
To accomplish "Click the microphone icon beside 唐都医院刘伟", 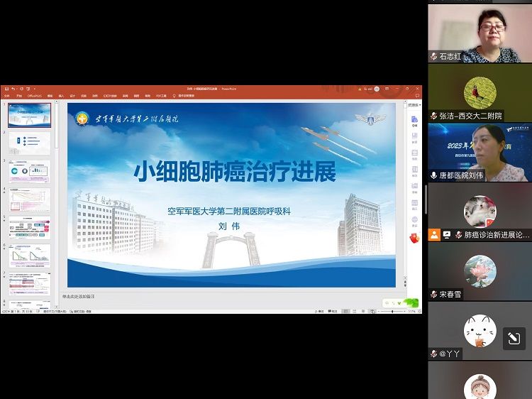I will 433,175.
